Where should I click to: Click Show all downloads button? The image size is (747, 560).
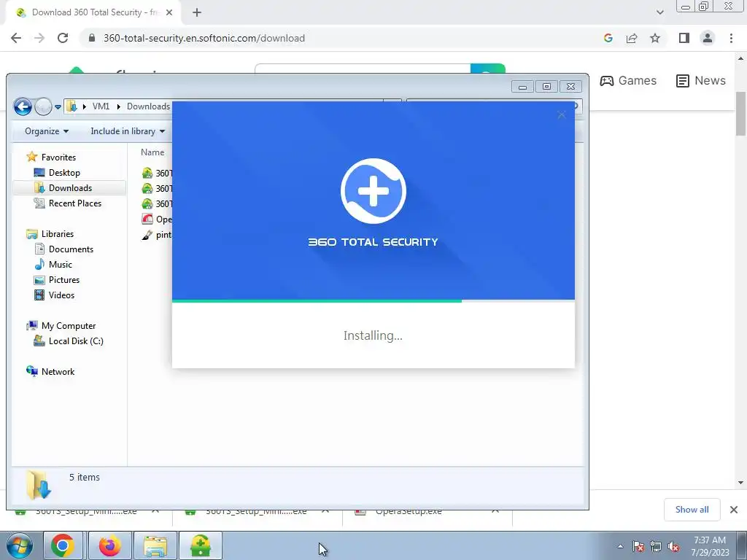(692, 510)
